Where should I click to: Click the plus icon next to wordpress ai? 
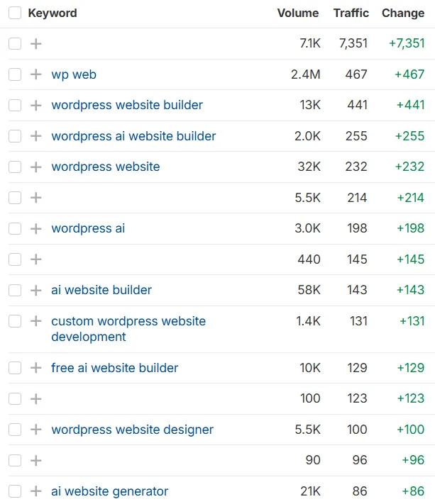[x=36, y=228]
